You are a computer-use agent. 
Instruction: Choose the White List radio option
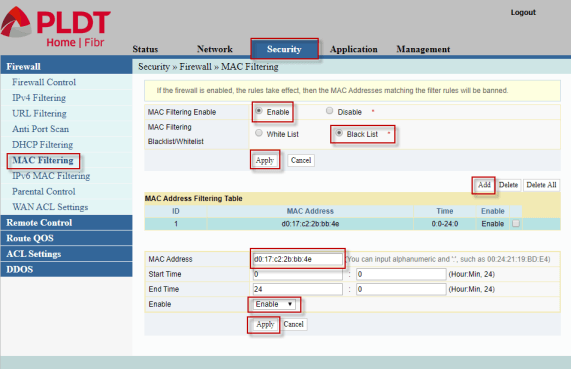tap(259, 133)
